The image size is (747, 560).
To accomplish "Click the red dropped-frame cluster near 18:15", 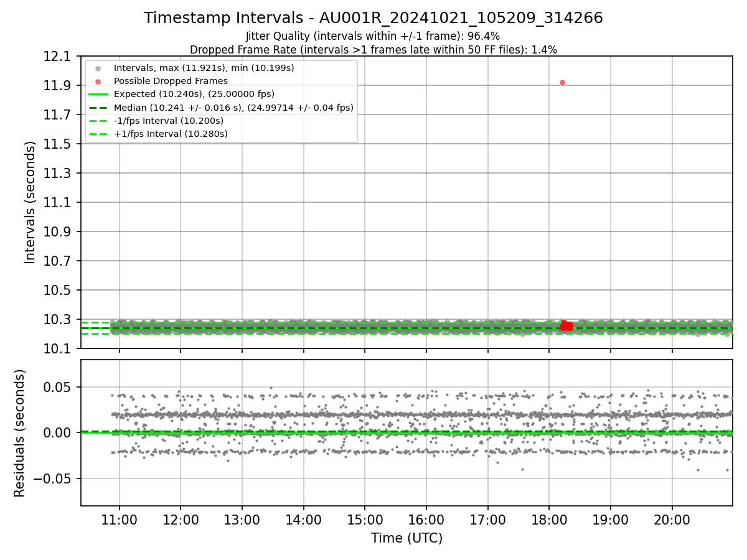I will (566, 325).
